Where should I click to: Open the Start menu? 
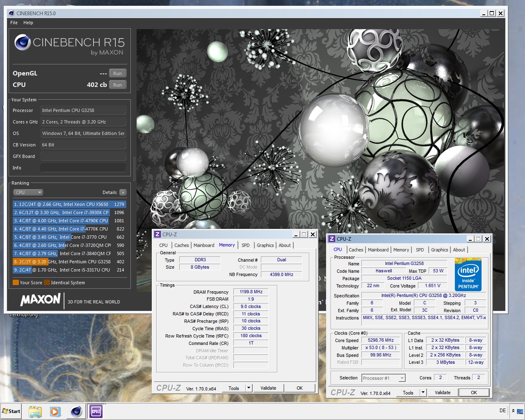(11, 411)
